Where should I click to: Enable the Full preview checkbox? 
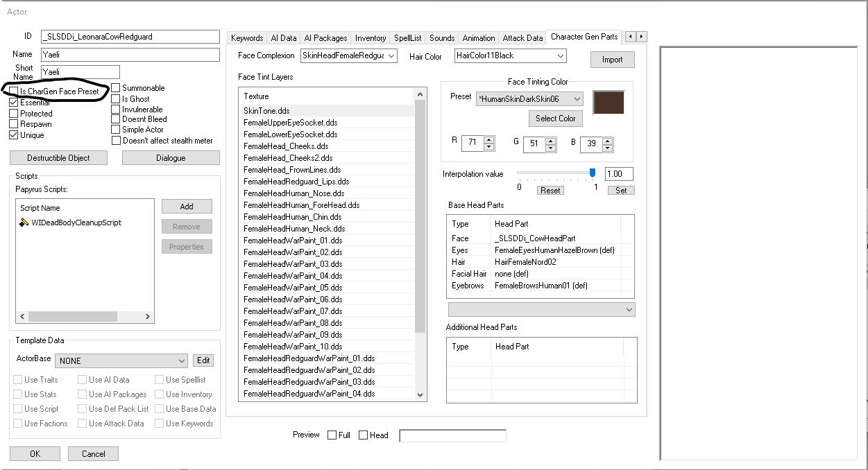coord(332,435)
